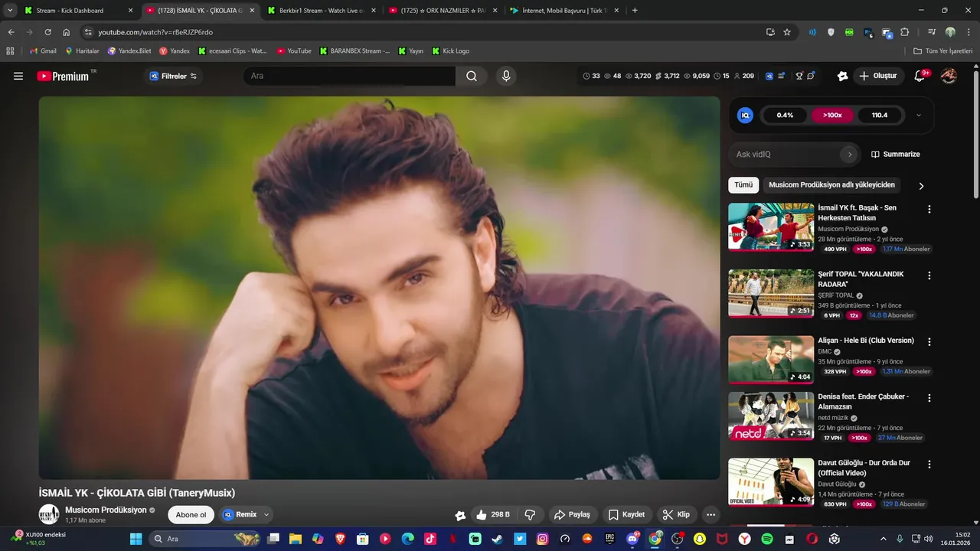
Task: Open Gmail bookmark
Action: [43, 51]
